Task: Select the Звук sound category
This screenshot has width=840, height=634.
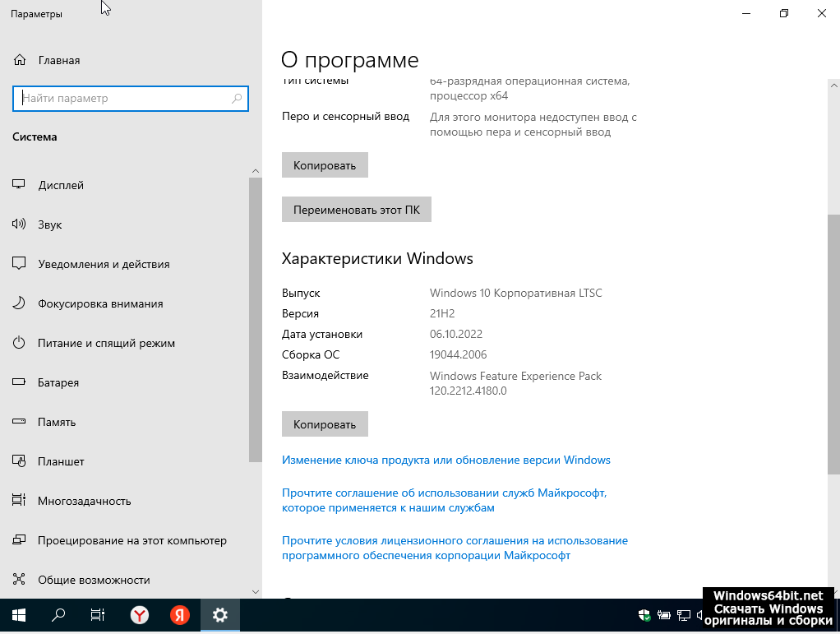Action: 49,224
